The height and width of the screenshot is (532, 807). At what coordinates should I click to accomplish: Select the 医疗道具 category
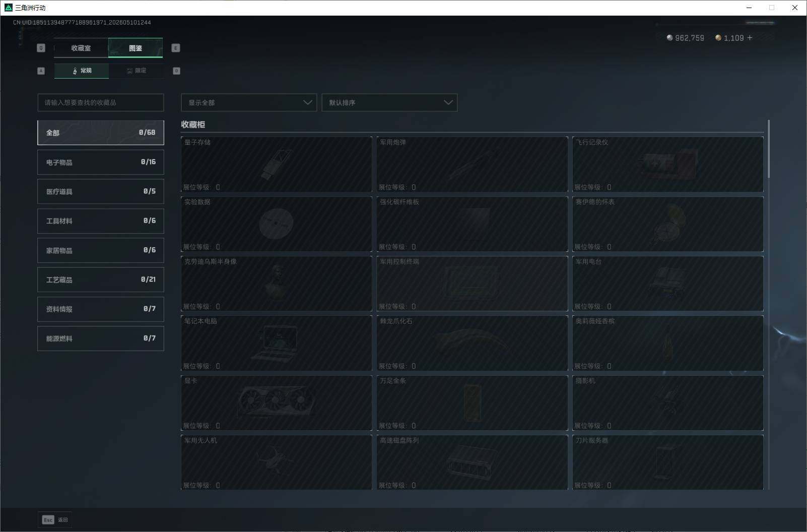click(x=101, y=191)
